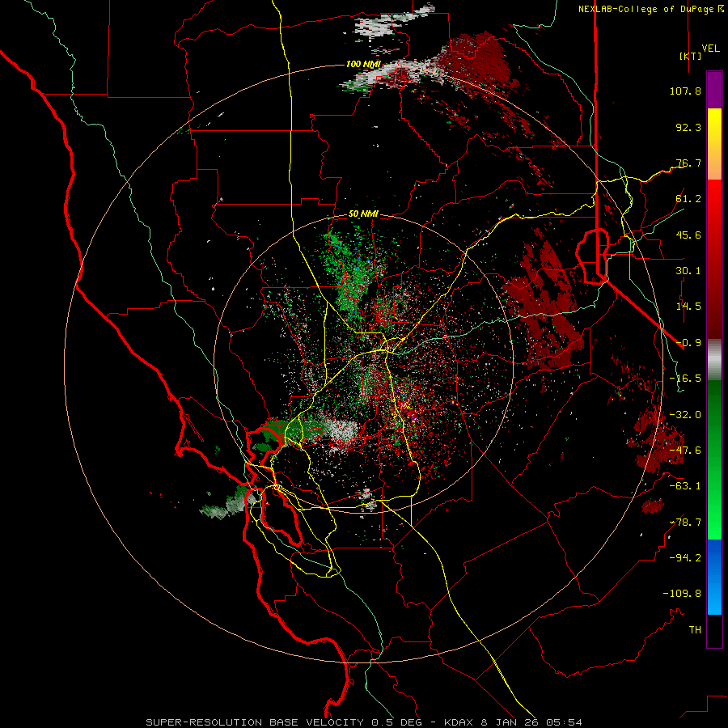This screenshot has height=728, width=728.
Task: Click the -94.2 velocity label
Action: coord(685,558)
